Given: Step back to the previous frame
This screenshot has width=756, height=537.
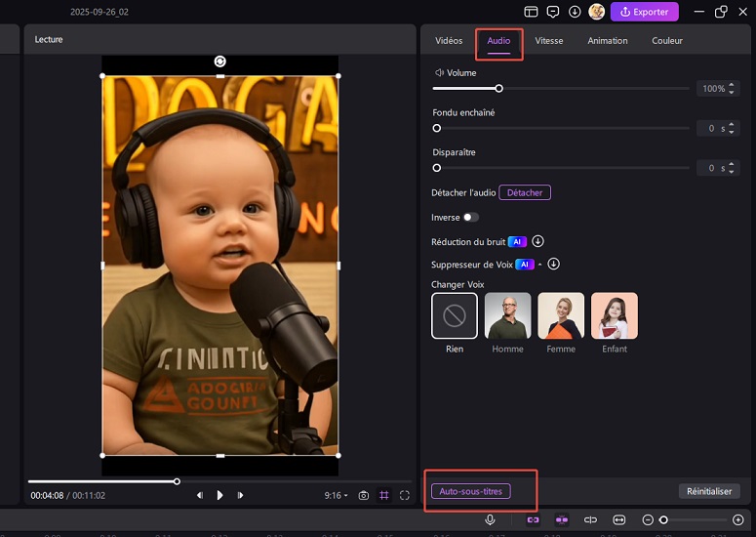Looking at the screenshot, I should coord(200,495).
